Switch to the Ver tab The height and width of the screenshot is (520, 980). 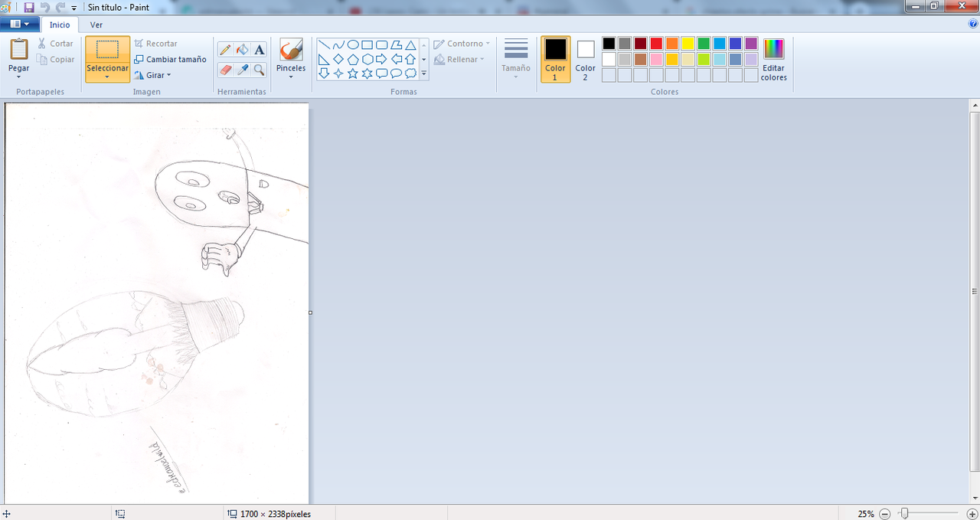click(96, 25)
